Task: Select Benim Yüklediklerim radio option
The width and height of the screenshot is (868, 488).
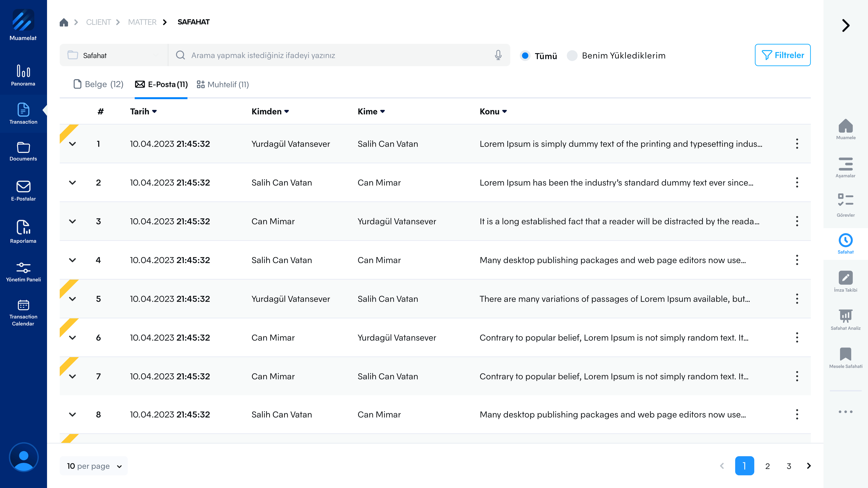Action: coord(572,55)
